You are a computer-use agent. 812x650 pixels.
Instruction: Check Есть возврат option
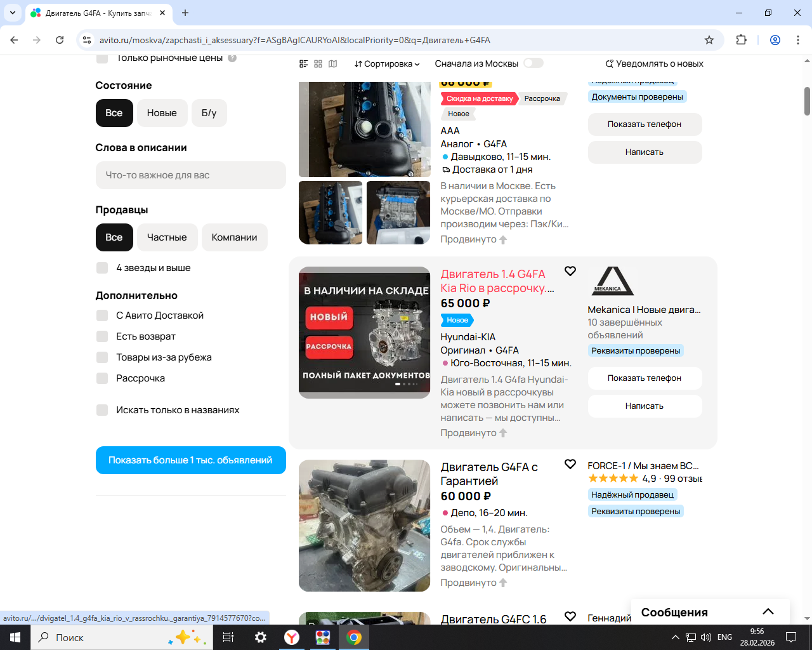[102, 336]
